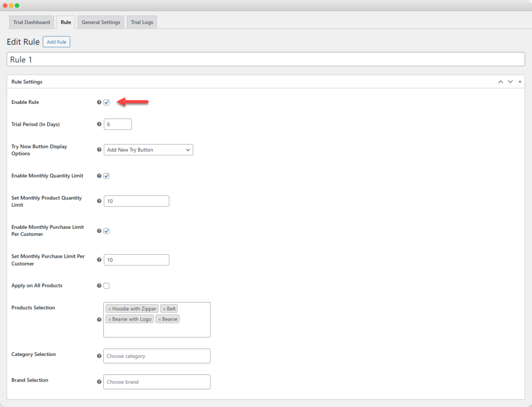532x407 pixels.
Task: Click the Rule 1 title field
Action: pos(265,59)
